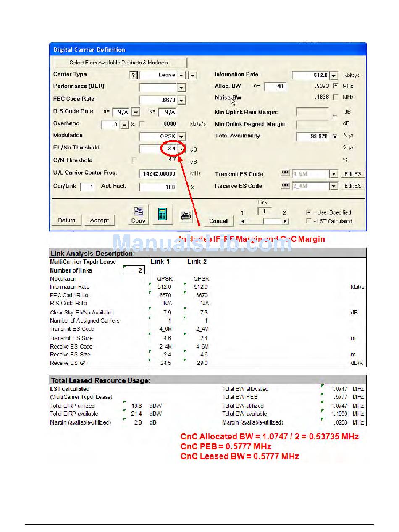Click the Cancel button
This screenshot has width=399, height=532.
(x=218, y=220)
